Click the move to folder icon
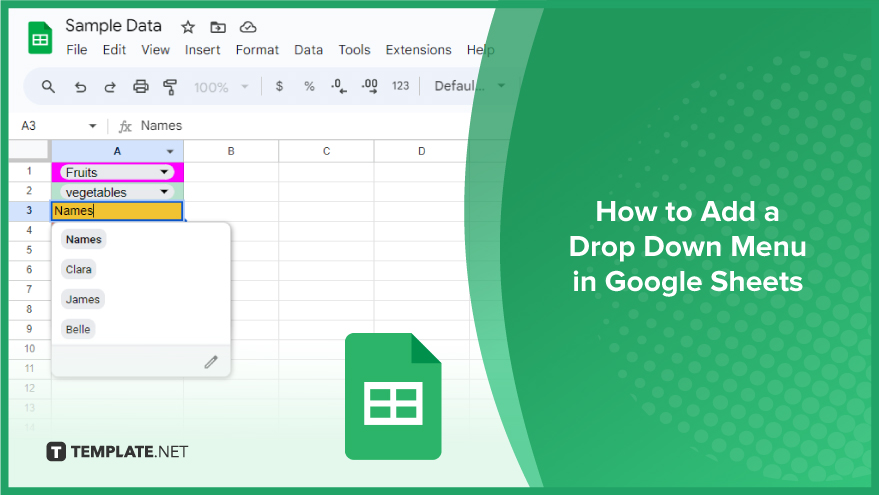 click(218, 27)
